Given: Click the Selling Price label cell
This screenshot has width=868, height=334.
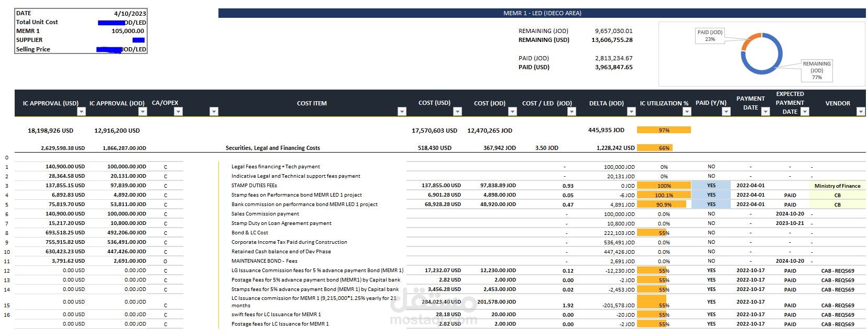Looking at the screenshot, I should [33, 49].
